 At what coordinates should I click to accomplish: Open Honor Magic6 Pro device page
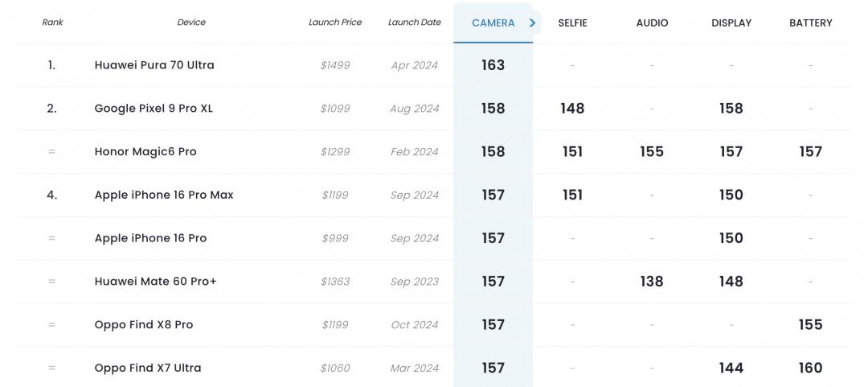coord(145,152)
